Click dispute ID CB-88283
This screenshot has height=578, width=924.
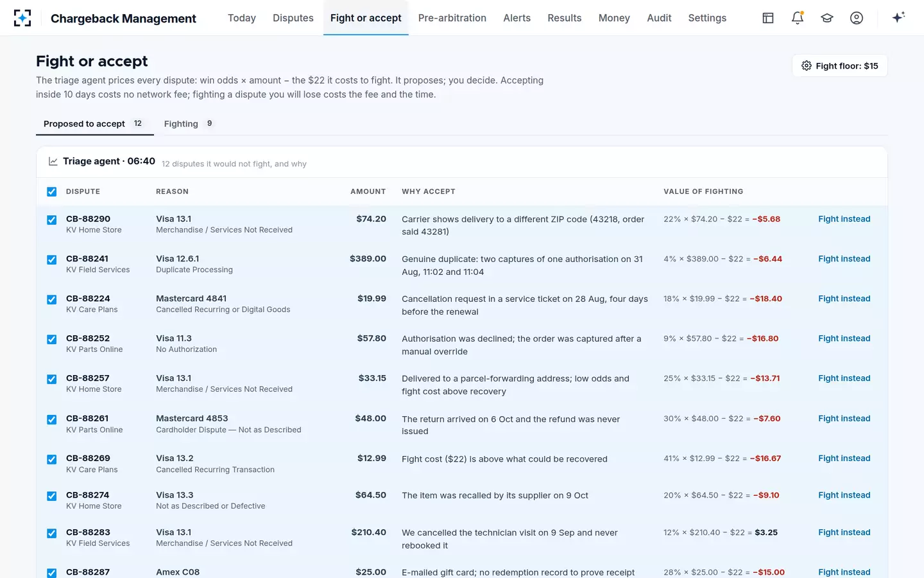(88, 532)
